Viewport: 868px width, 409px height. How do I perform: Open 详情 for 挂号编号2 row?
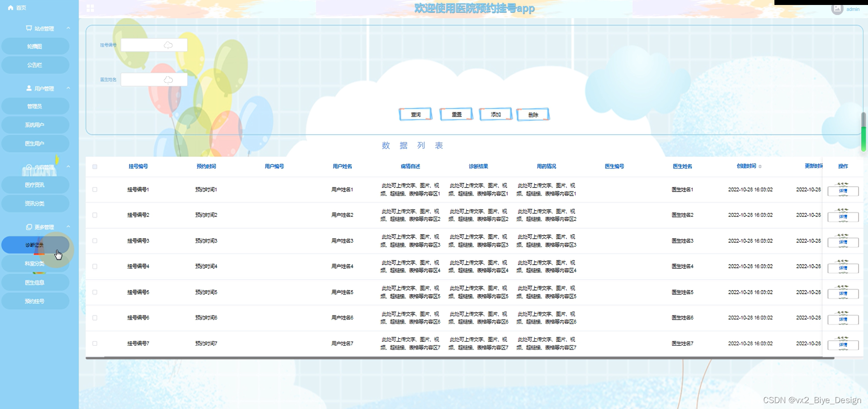[843, 217]
